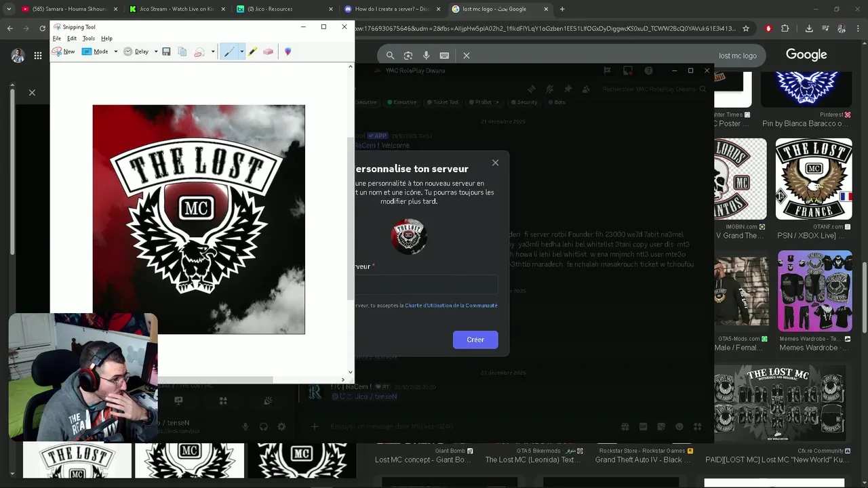Click the red extension icon in toolbar
The height and width of the screenshot is (488, 868).
[768, 28]
